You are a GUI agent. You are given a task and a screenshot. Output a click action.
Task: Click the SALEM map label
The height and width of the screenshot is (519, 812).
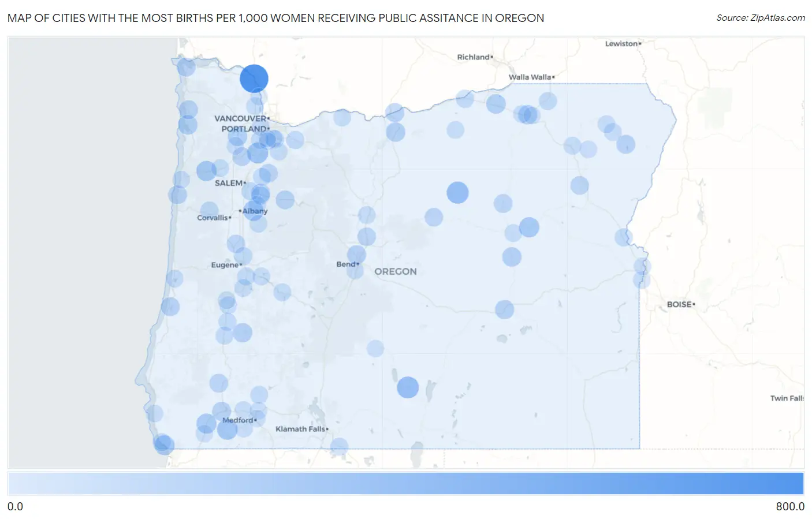229,183
